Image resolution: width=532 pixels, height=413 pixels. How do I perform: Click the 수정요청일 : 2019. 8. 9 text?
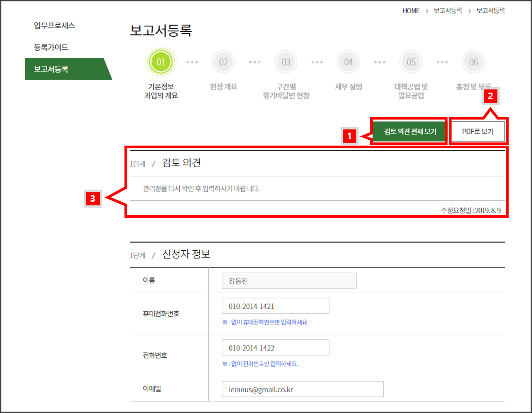[470, 210]
